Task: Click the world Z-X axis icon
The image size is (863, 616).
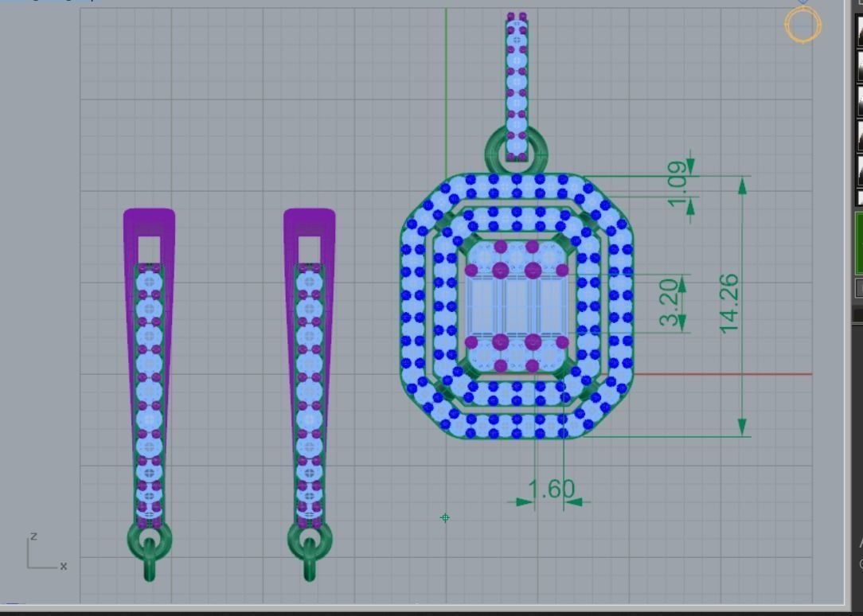Action: 46,551
